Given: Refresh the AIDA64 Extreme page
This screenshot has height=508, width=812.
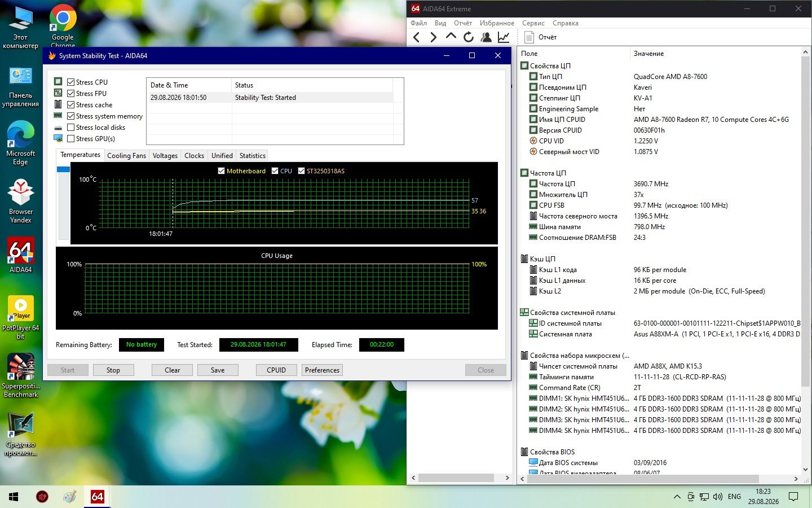Looking at the screenshot, I should tap(469, 37).
